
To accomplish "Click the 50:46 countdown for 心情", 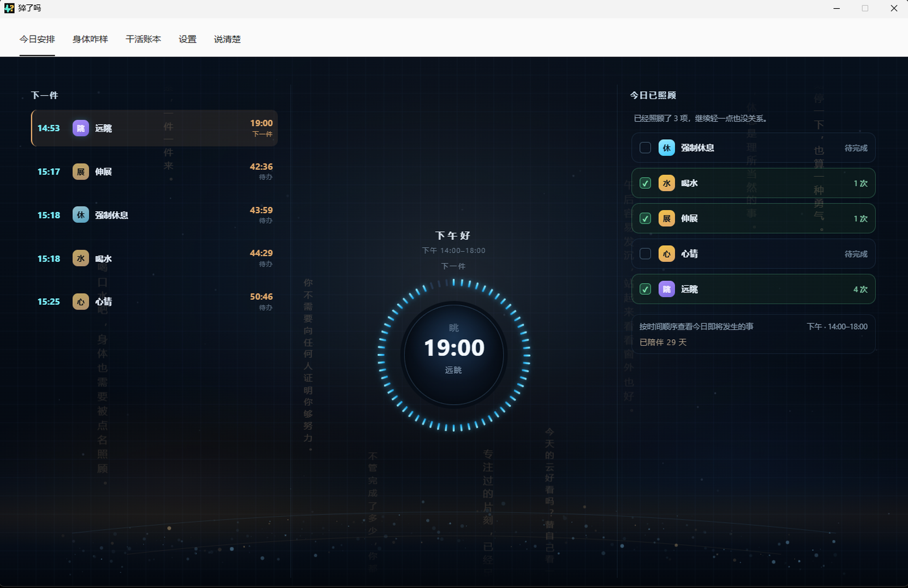I will point(261,297).
